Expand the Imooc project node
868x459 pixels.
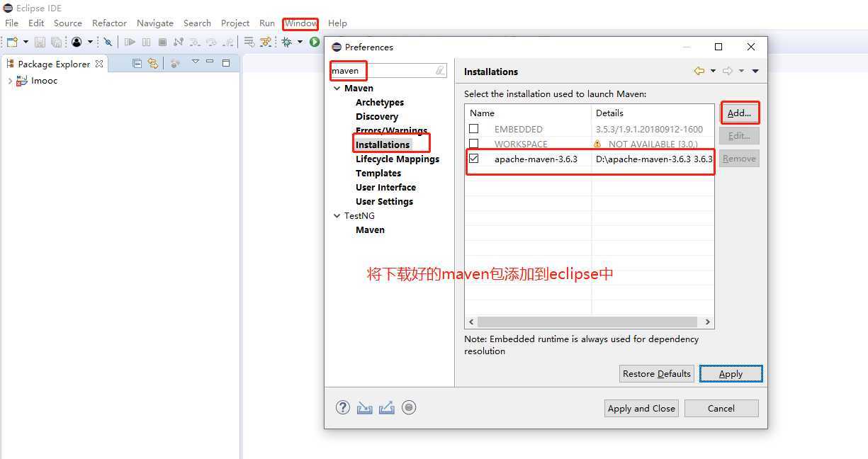point(10,81)
